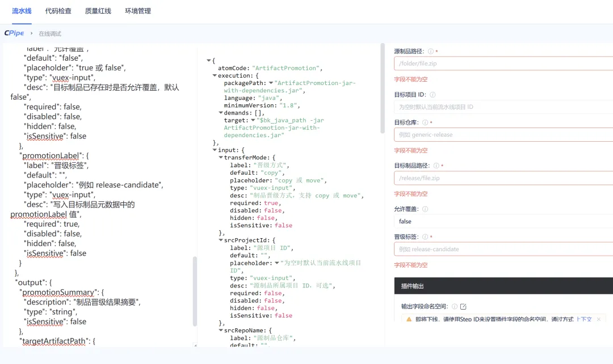
Task: Click the JSON tree panel's vertical scrollbar thumb
Action: tap(383, 88)
